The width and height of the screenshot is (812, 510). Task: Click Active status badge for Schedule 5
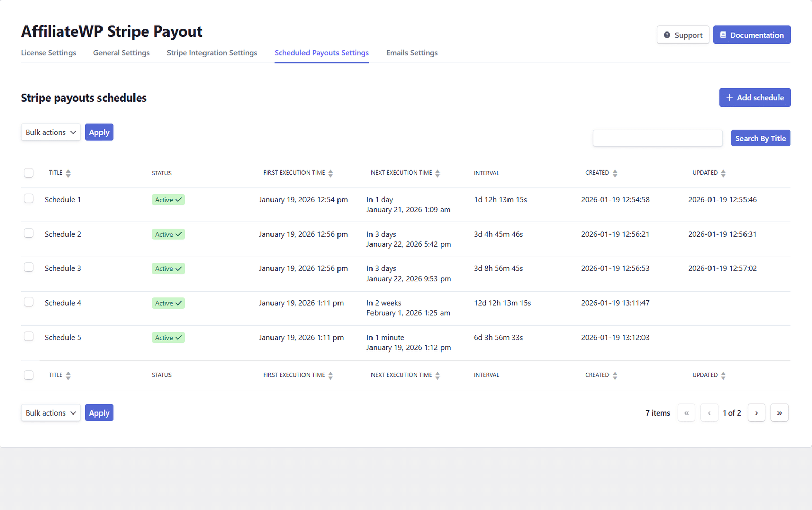[x=168, y=338]
